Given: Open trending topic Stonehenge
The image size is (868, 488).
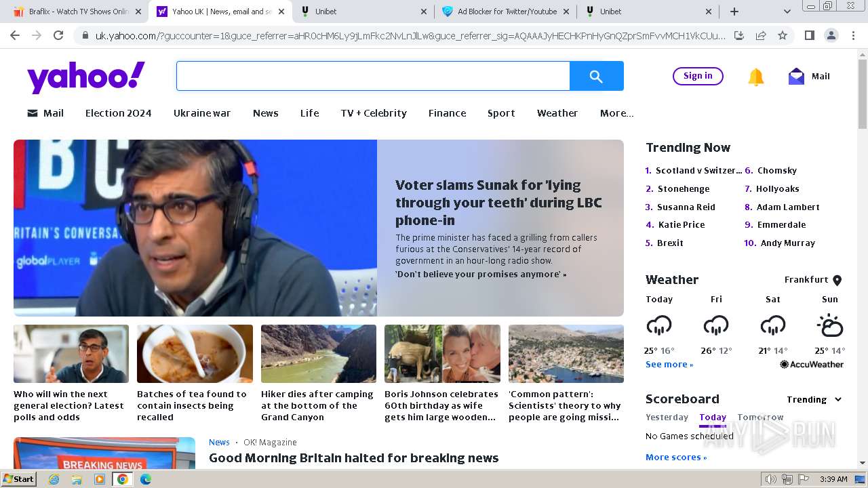Looking at the screenshot, I should 684,189.
